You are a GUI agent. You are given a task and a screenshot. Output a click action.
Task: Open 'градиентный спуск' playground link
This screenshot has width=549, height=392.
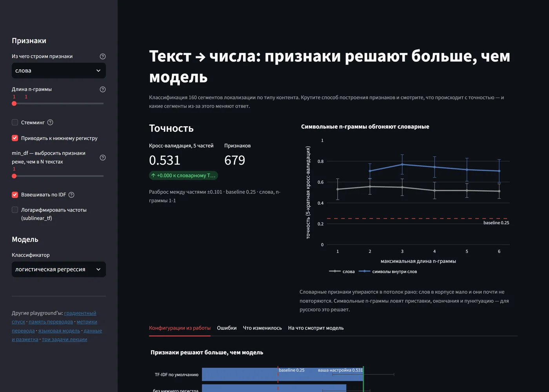[x=80, y=313]
